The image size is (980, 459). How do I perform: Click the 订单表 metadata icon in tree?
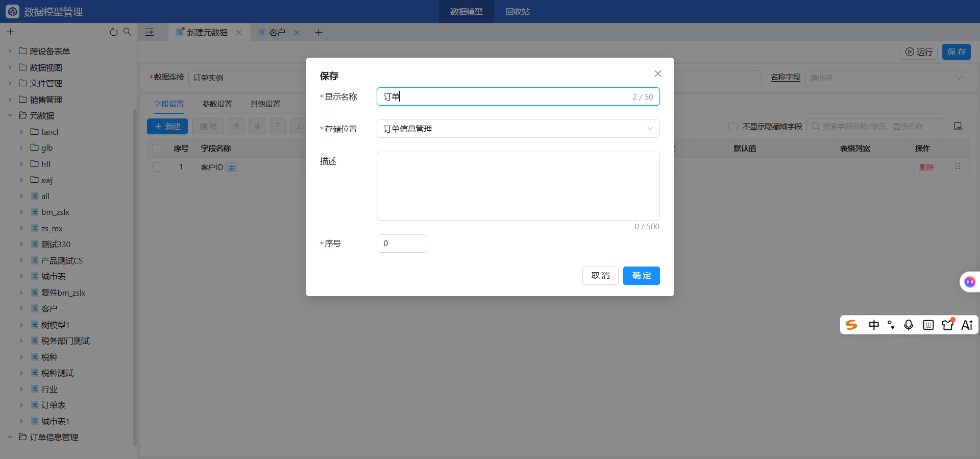35,405
